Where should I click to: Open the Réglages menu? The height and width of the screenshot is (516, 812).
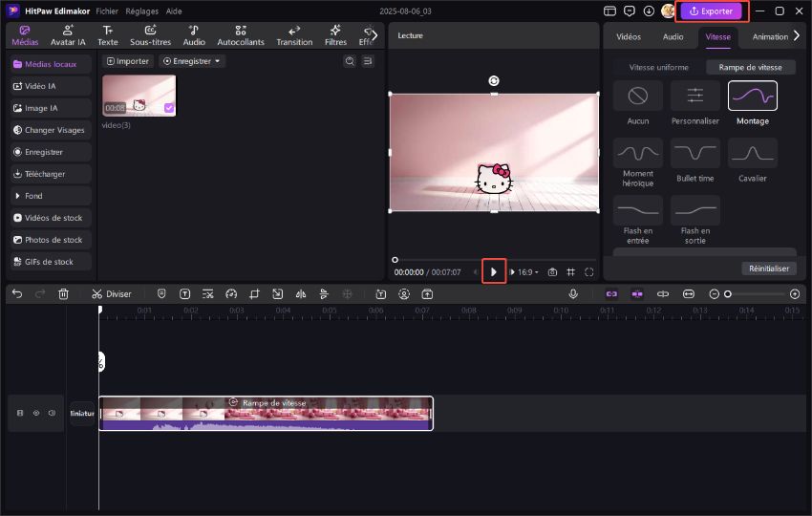tap(142, 11)
